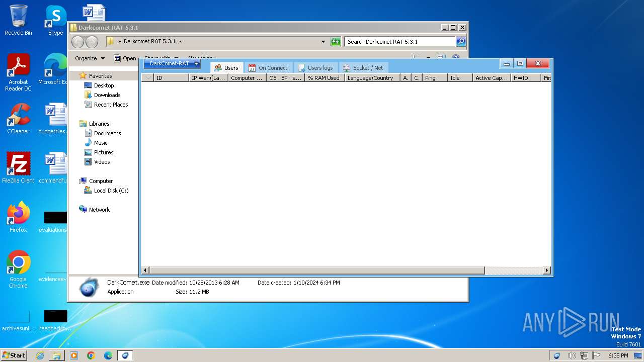
Task: Click the DarkComet.exe details pane icon
Action: click(x=89, y=287)
